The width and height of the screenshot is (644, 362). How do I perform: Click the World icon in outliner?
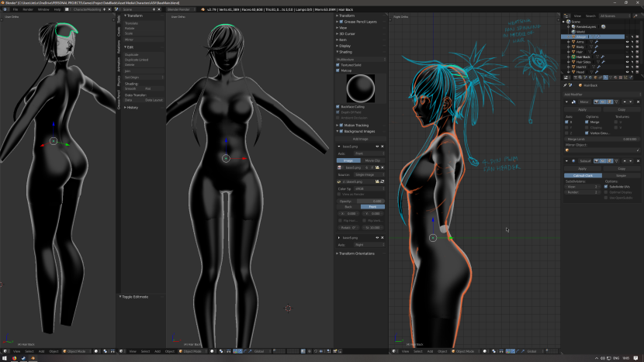click(x=573, y=31)
